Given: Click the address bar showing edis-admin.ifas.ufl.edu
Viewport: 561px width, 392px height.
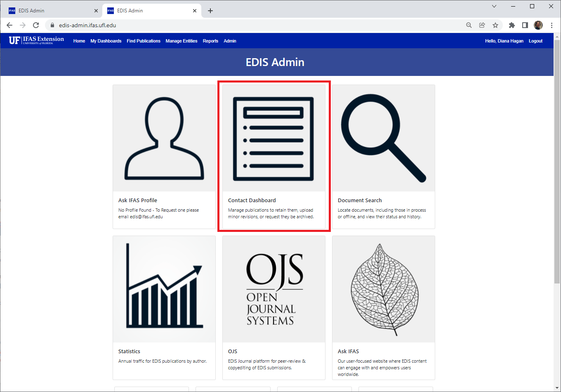Looking at the screenshot, I should point(247,25).
